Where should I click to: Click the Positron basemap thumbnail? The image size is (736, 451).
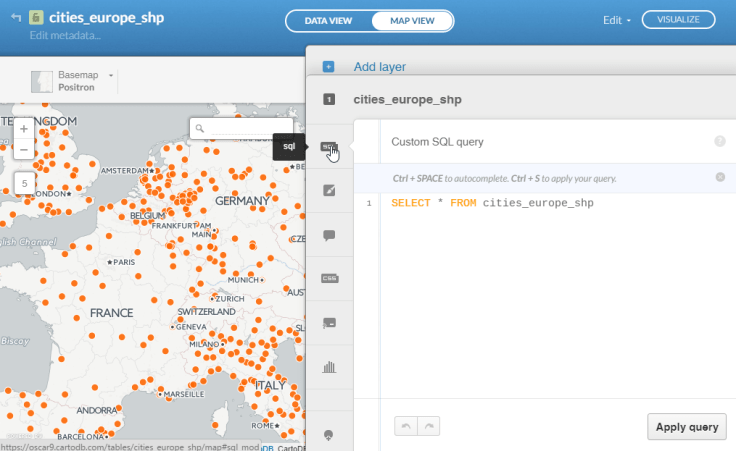click(42, 82)
